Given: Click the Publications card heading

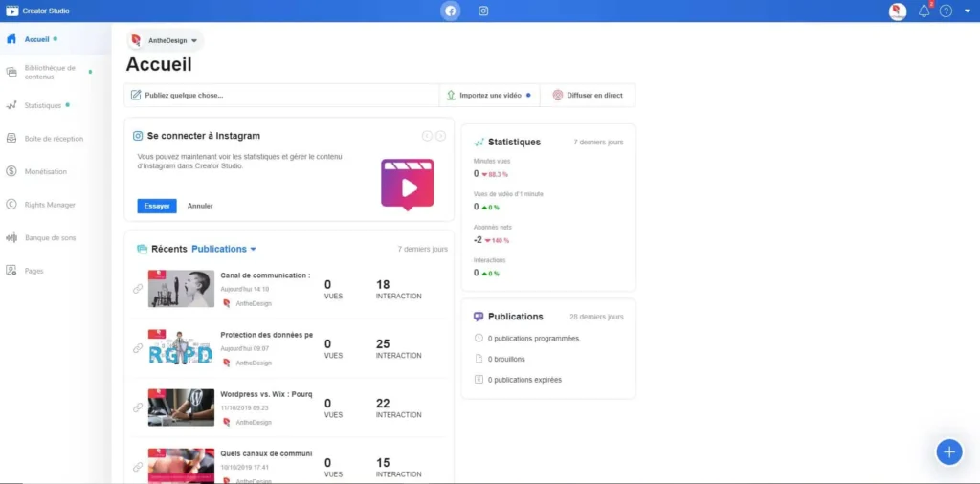Looking at the screenshot, I should pyautogui.click(x=515, y=317).
